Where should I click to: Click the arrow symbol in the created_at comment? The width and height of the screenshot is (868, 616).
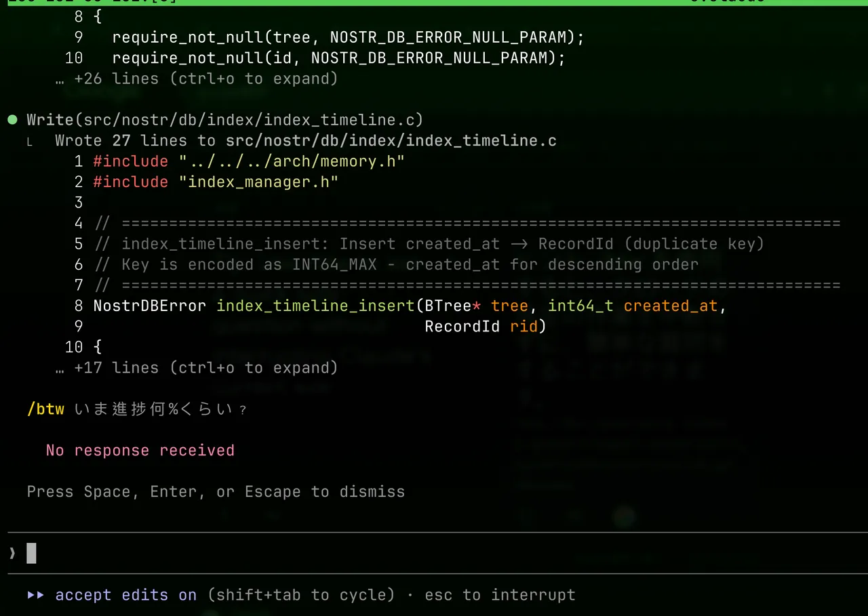pyautogui.click(x=519, y=244)
